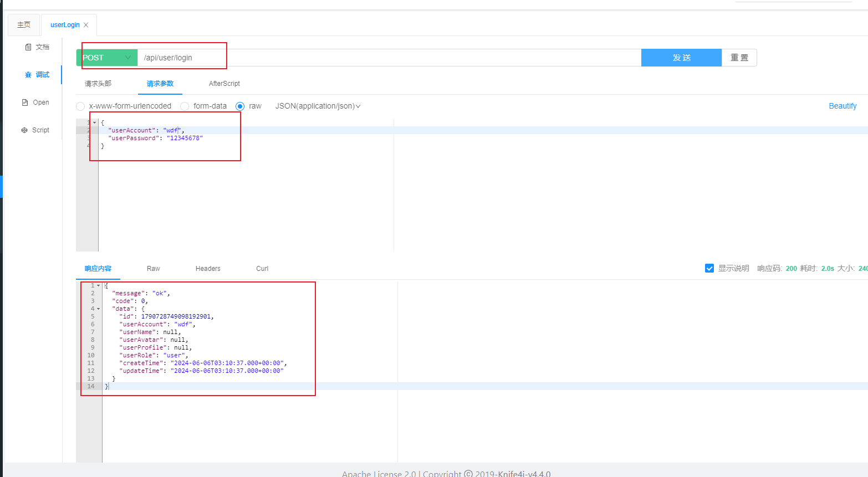
Task: Click the "code": 0 response line
Action: pyautogui.click(x=130, y=301)
